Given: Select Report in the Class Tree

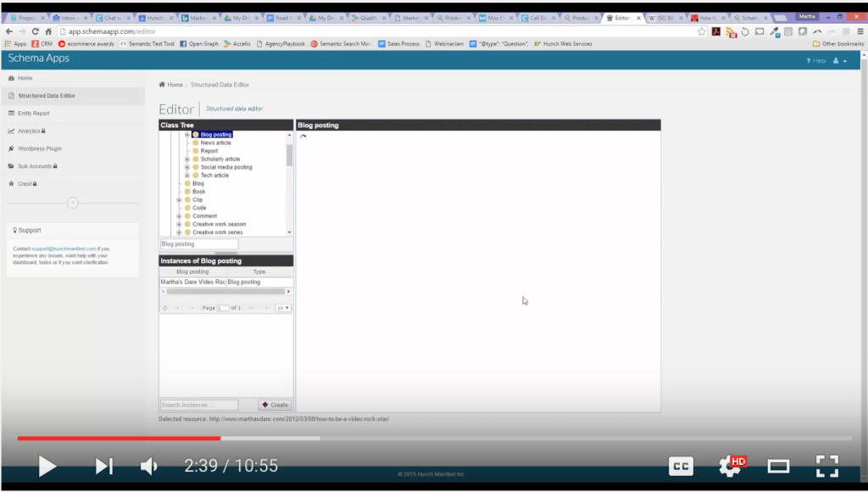Looking at the screenshot, I should point(209,151).
